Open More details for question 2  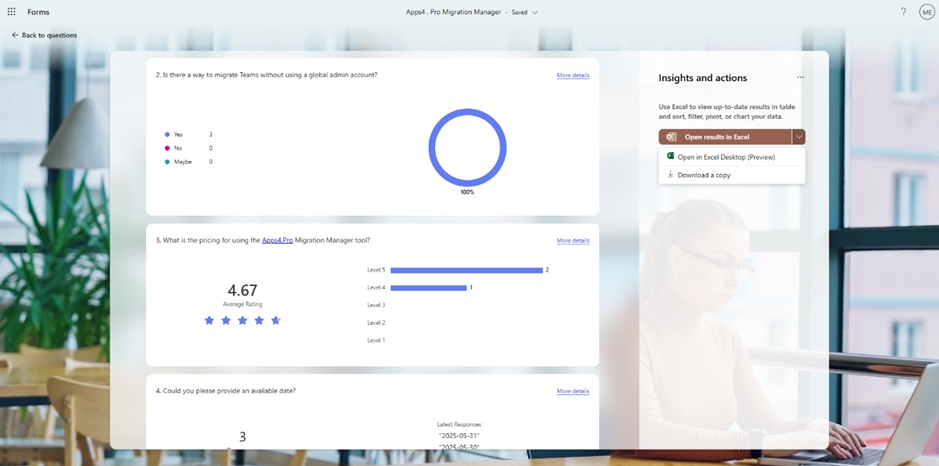573,75
